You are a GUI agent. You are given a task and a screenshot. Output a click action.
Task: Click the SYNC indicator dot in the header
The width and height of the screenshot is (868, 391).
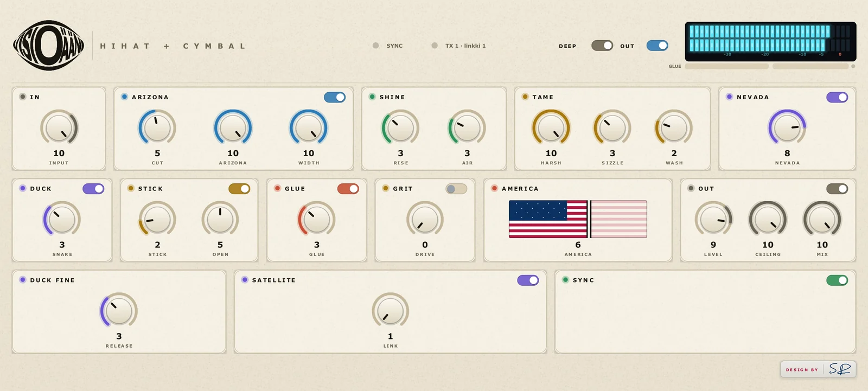tap(375, 46)
